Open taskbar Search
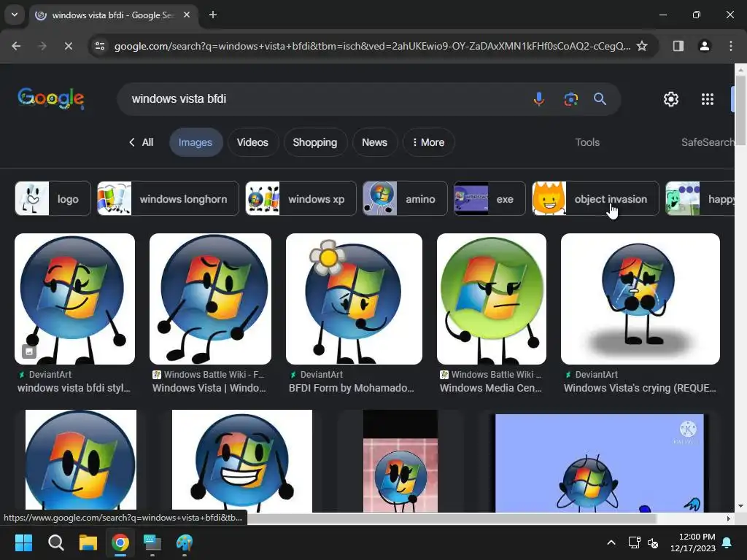The height and width of the screenshot is (560, 747). [x=55, y=542]
